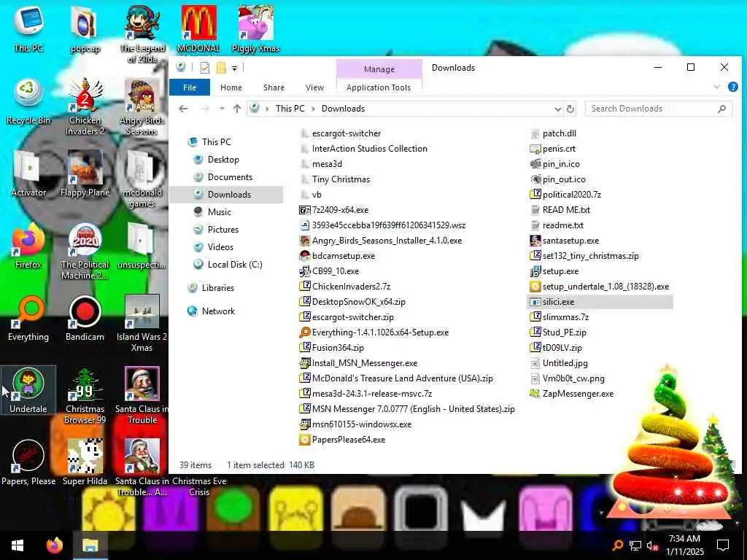Launch The Legend of Zilda shortcut
The height and width of the screenshot is (560, 747).
142,34
